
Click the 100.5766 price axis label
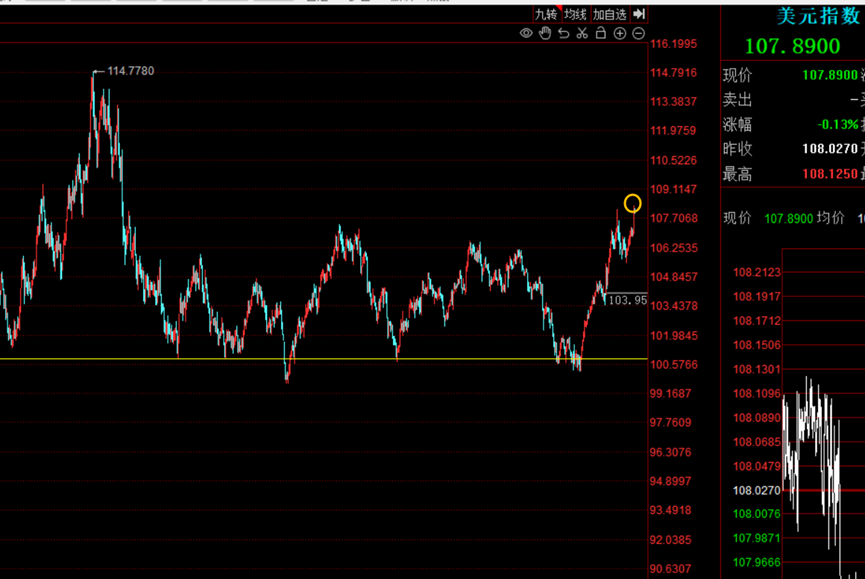[674, 364]
